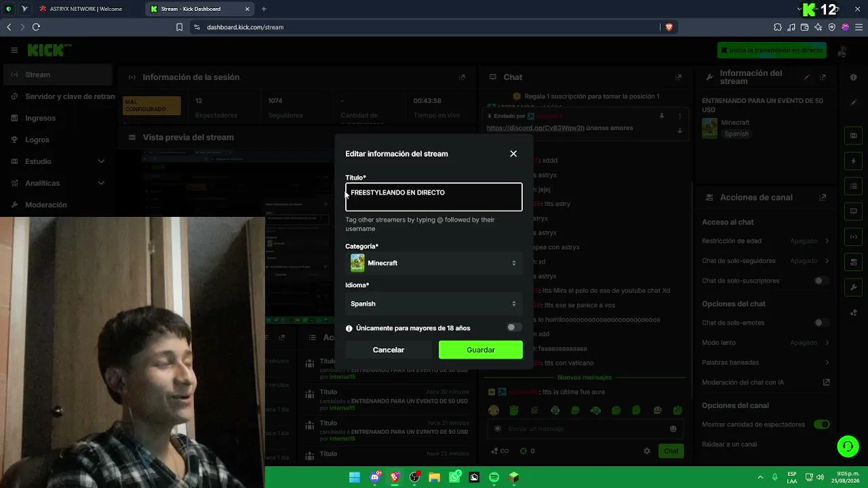Open the Categoría dropdown showing Minecraft
The height and width of the screenshot is (488, 868).
coord(434,263)
